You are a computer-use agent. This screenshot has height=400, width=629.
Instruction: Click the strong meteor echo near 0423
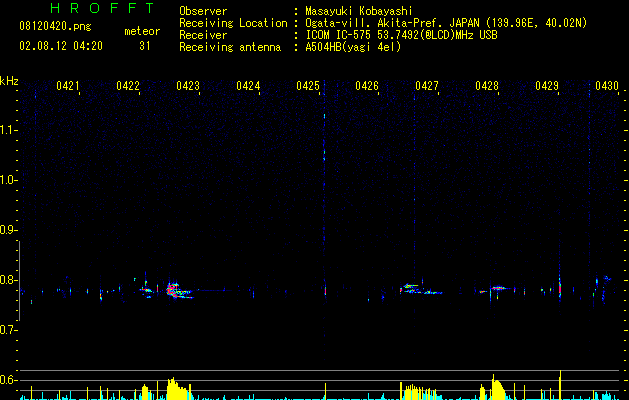(x=179, y=290)
